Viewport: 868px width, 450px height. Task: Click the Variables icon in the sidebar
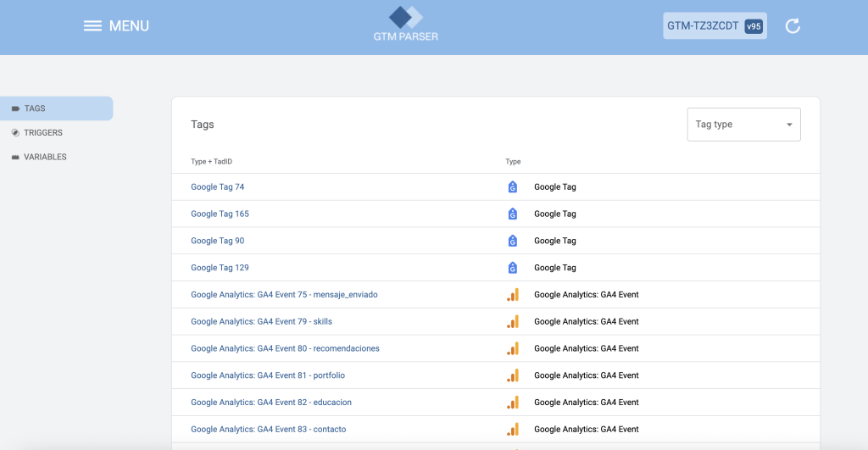click(15, 157)
